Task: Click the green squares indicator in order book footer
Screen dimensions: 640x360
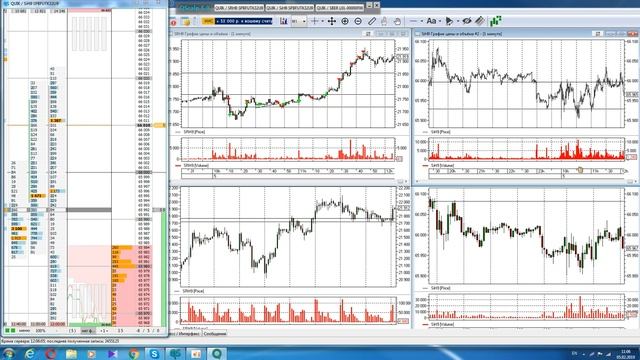Action: pos(10,330)
